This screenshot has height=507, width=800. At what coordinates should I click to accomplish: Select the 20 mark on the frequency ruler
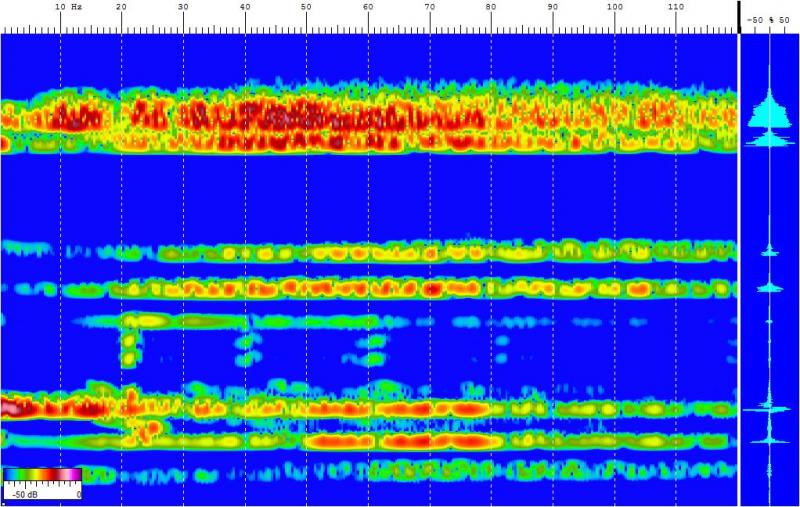point(121,7)
